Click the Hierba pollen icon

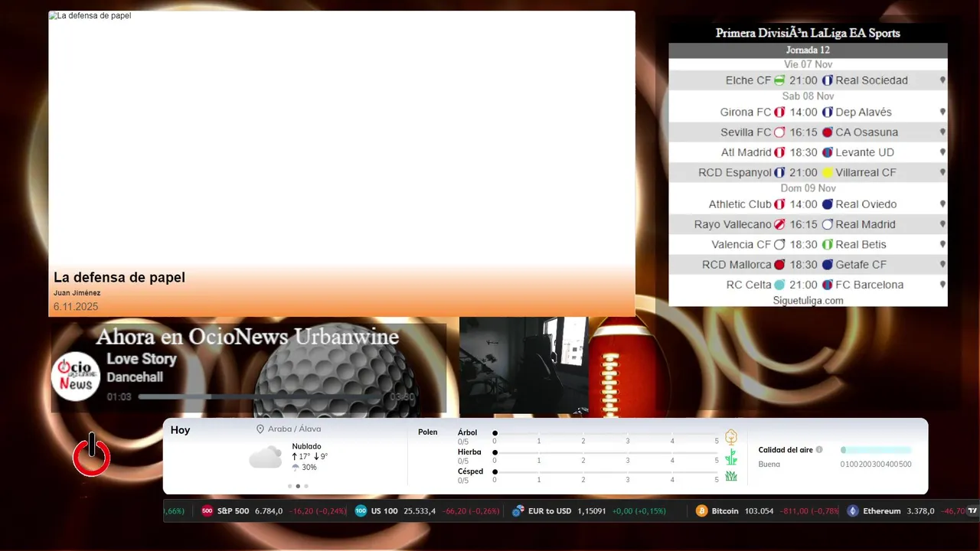(x=731, y=457)
